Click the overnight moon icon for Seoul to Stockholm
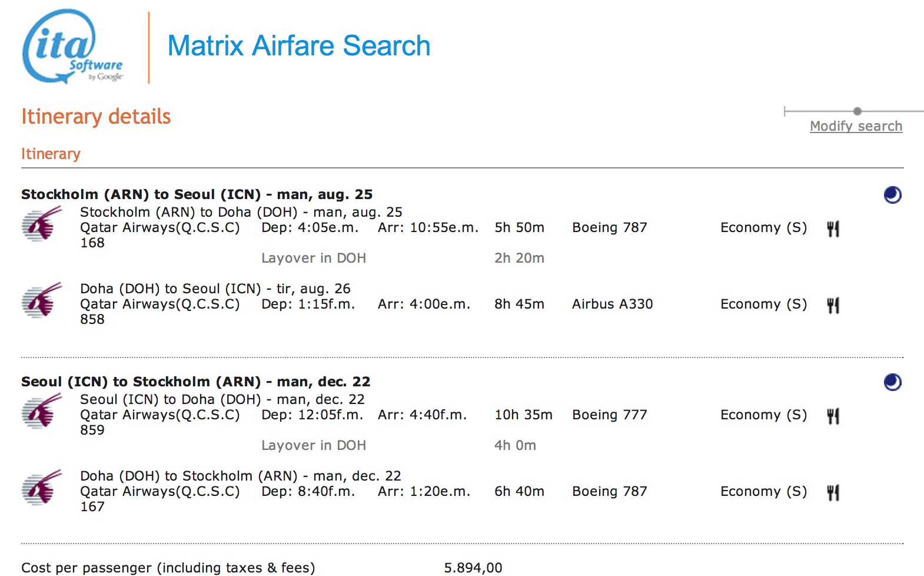The image size is (924, 576). point(892,382)
